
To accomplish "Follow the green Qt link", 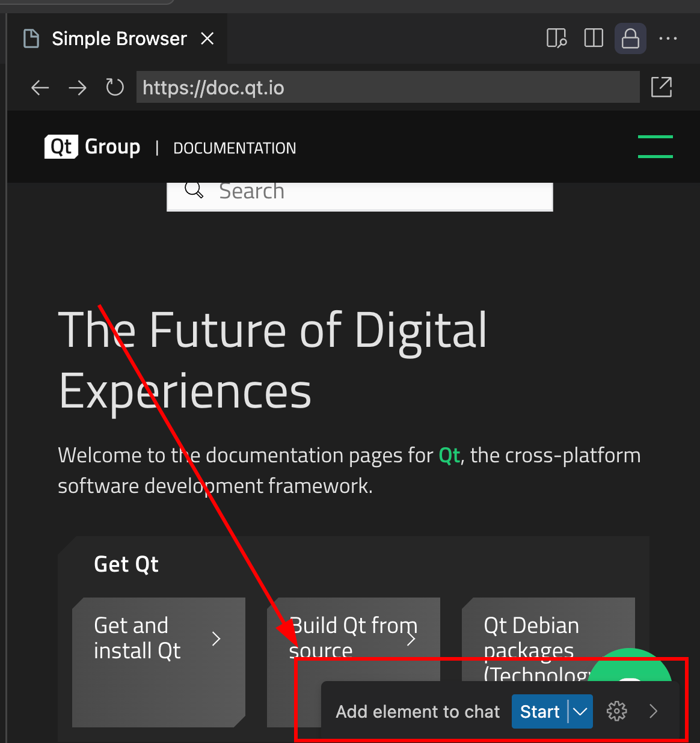I will (449, 456).
